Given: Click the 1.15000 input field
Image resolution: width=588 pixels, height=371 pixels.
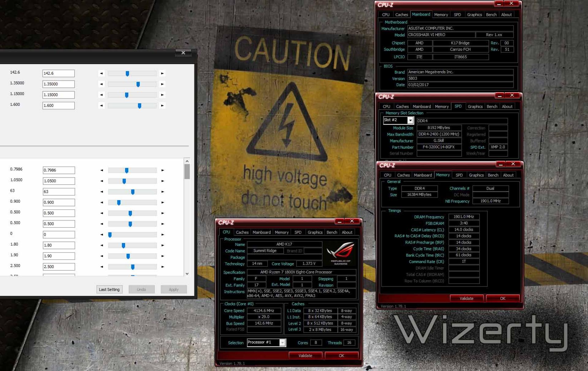Looking at the screenshot, I should [58, 95].
